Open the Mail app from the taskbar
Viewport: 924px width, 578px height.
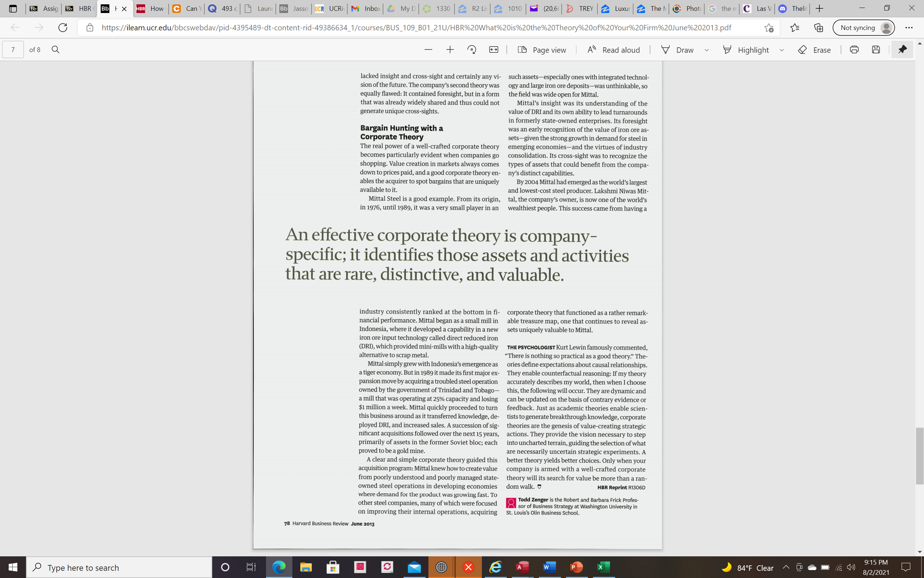tap(414, 567)
